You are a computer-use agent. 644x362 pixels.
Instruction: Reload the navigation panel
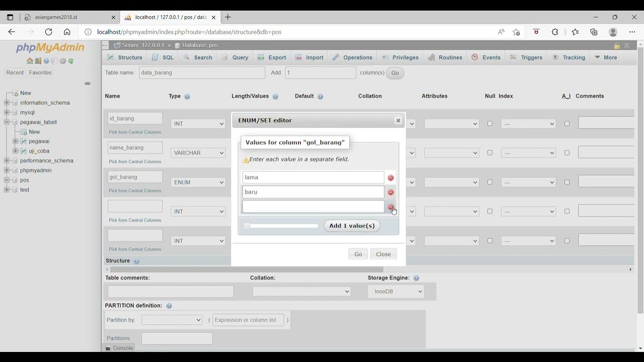click(x=71, y=61)
